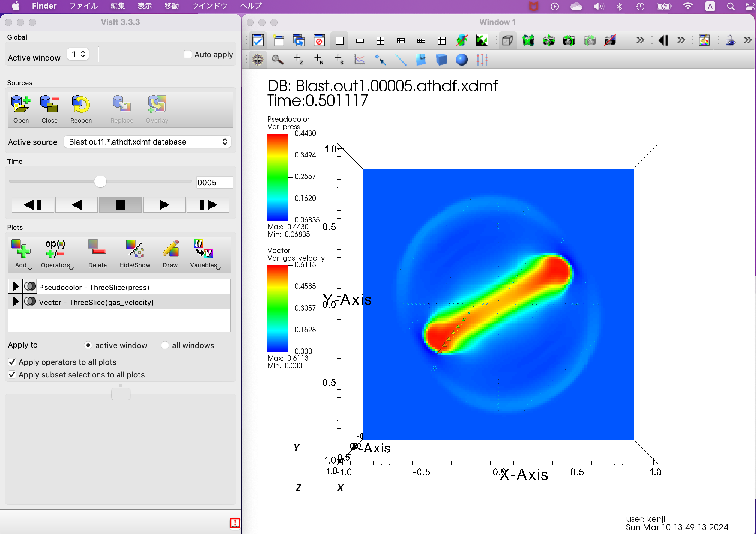Expand the Pseudocolor ThreeSlice plot entry
The width and height of the screenshot is (756, 534).
click(x=16, y=286)
